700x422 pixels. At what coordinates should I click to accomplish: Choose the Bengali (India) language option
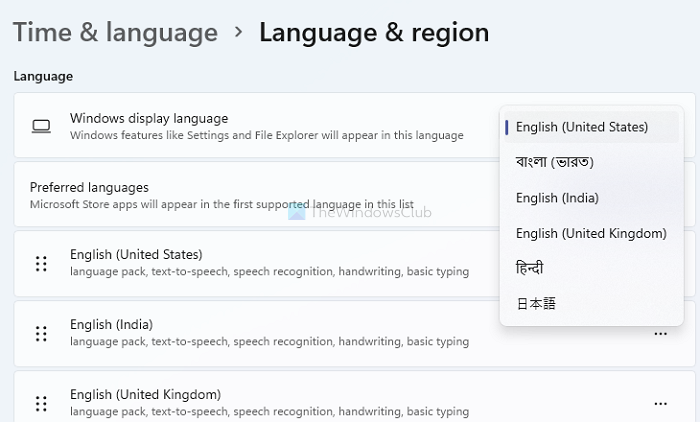[592, 162]
